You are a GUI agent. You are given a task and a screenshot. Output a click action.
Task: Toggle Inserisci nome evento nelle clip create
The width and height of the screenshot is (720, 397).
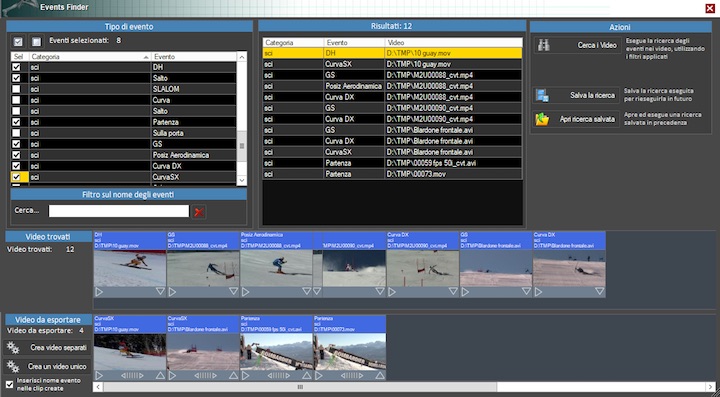(10, 384)
